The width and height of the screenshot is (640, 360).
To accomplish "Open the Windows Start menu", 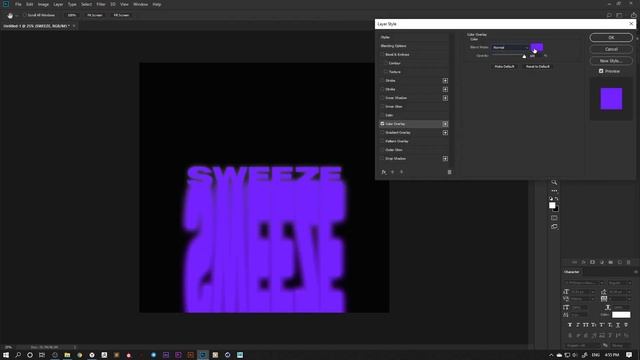I will pyautogui.click(x=6, y=355).
